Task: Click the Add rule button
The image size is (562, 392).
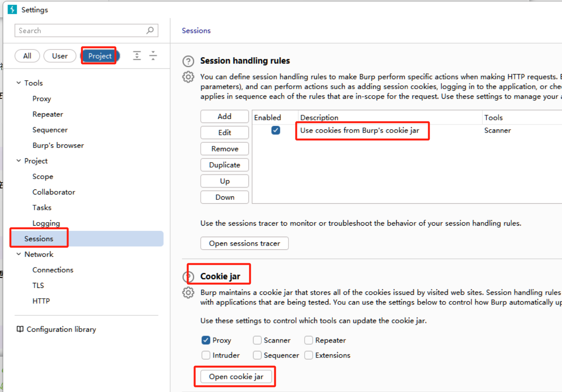Action: (x=225, y=116)
